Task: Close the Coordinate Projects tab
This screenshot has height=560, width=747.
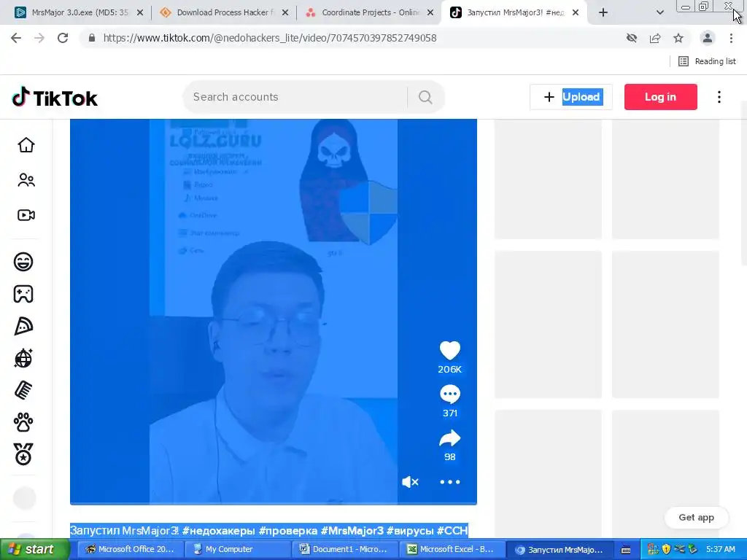Action: pos(430,13)
